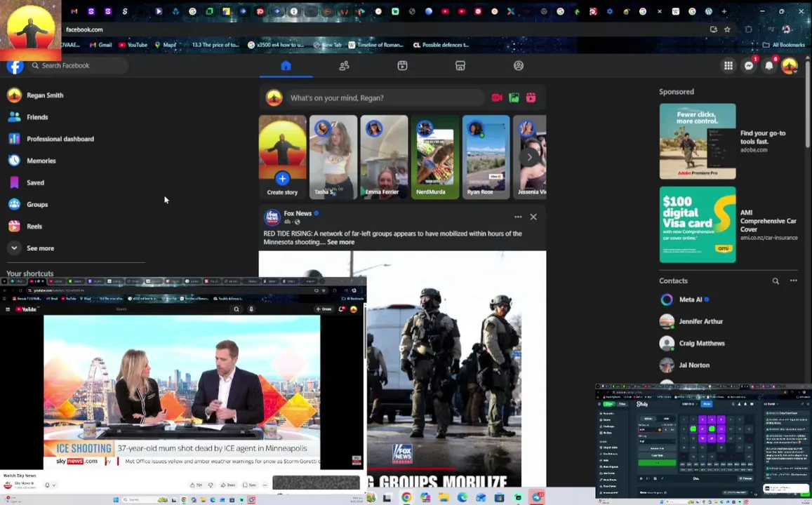Open the Friends tab in top navigation

click(344, 66)
